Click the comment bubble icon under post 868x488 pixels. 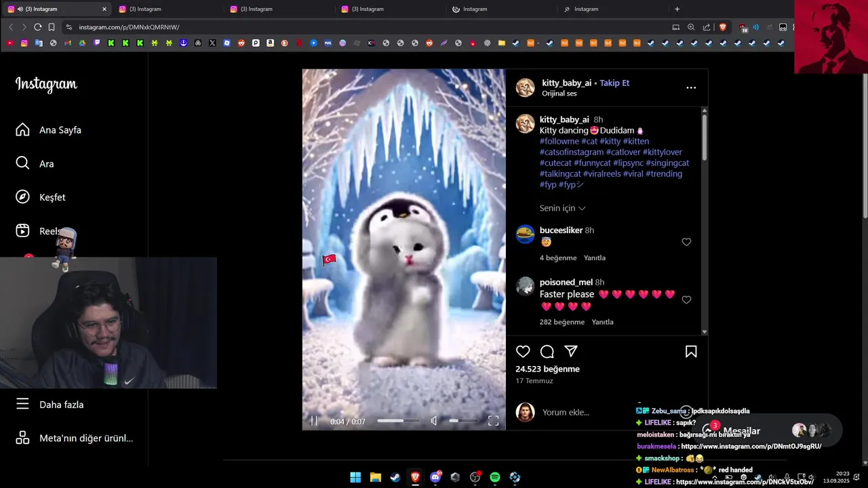547,351
